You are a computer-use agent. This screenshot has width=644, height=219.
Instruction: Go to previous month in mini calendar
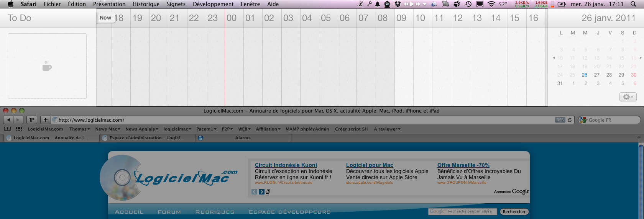[554, 58]
